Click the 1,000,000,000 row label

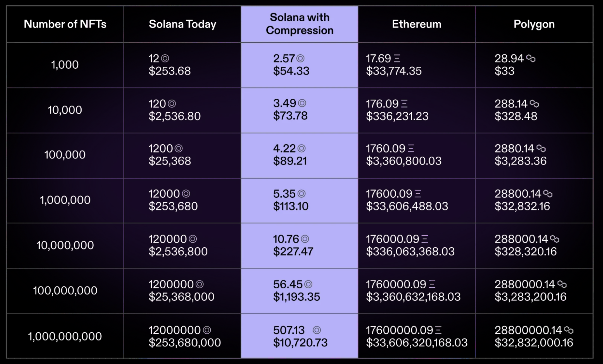(x=65, y=336)
